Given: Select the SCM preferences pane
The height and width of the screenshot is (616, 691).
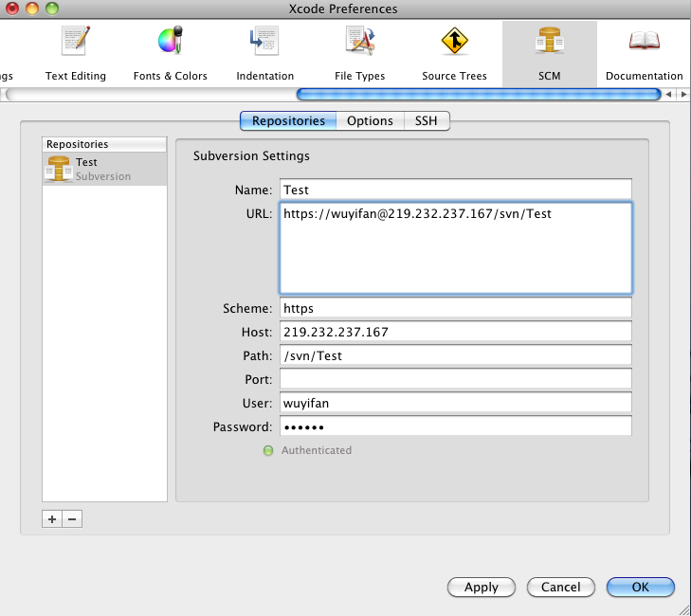Looking at the screenshot, I should point(549,54).
